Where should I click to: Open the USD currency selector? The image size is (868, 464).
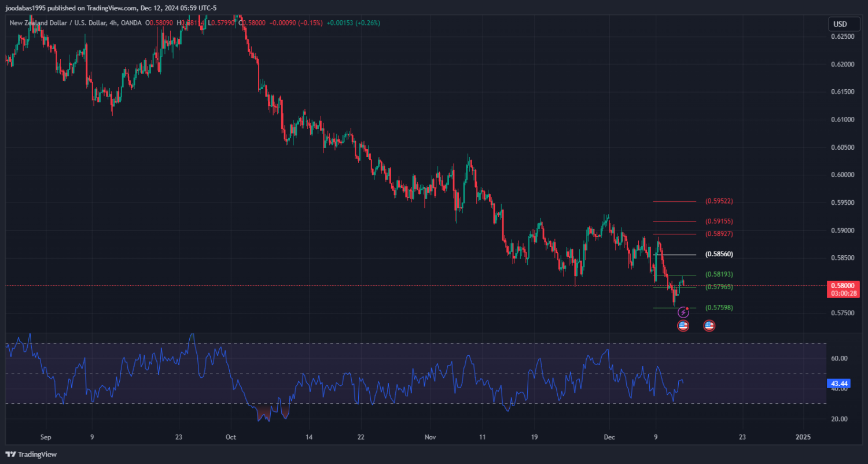pyautogui.click(x=840, y=24)
